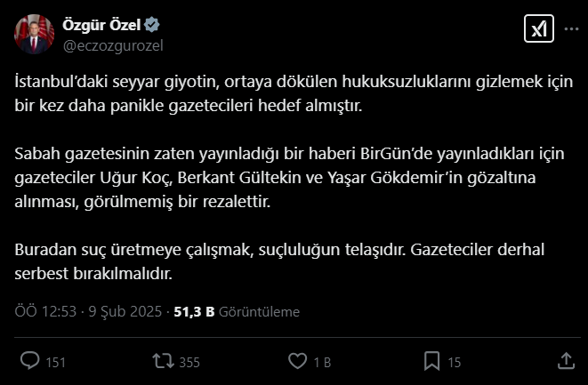Screen dimensions: 588x385
Task: Click the paragraph about the seyyar giyotin
Action: (294, 93)
